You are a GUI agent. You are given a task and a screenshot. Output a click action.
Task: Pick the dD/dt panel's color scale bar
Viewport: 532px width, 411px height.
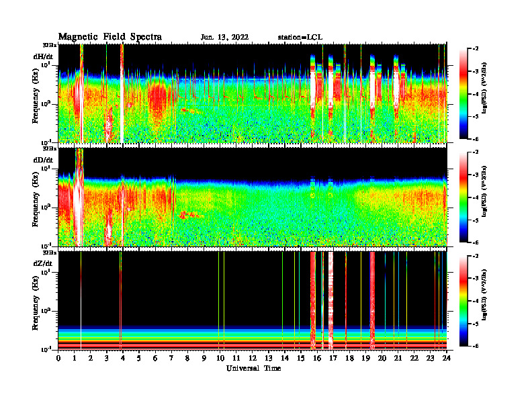[x=463, y=197]
